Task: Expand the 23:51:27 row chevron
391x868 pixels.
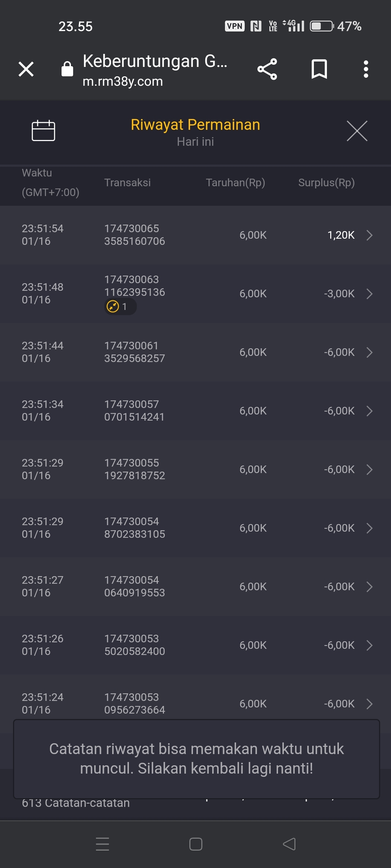Action: 369,587
